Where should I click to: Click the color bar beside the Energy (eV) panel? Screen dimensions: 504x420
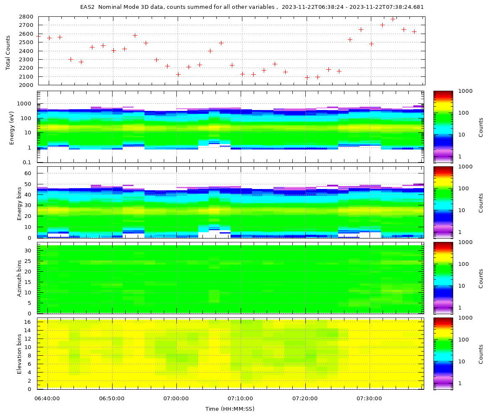[x=443, y=126]
